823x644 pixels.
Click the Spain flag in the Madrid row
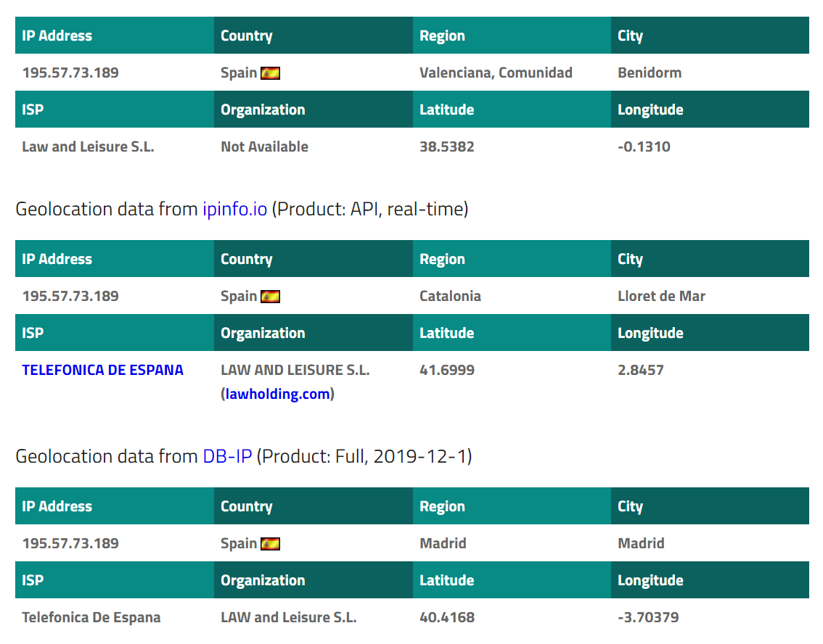271,544
